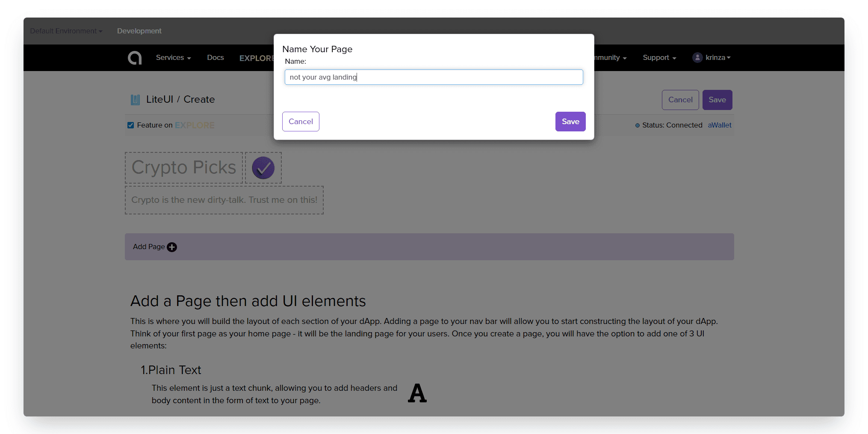Toggle the Feature on EXPLORE checkbox

(131, 125)
